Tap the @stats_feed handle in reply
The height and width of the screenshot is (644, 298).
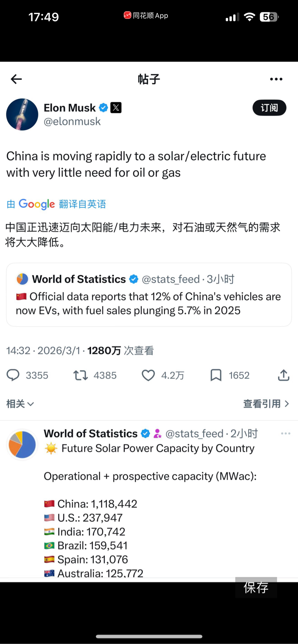point(194,434)
